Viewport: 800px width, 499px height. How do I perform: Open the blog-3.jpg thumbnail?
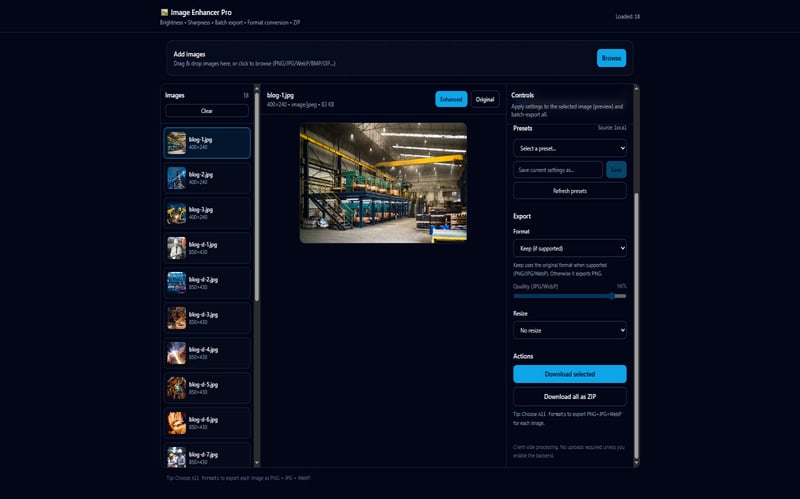[177, 213]
